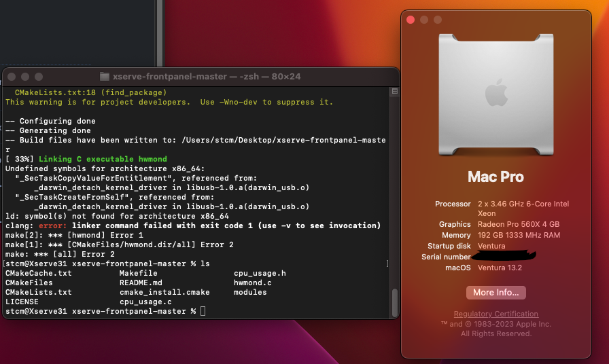
Task: Click the 'CMakeLists.txt:18 (find_package)' warning line
Action: coord(91,93)
